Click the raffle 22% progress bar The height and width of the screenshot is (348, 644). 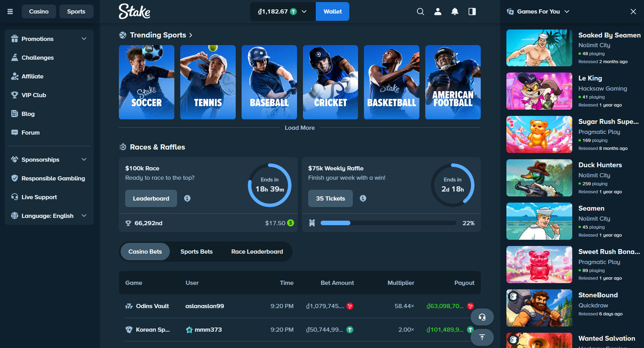pyautogui.click(x=388, y=223)
